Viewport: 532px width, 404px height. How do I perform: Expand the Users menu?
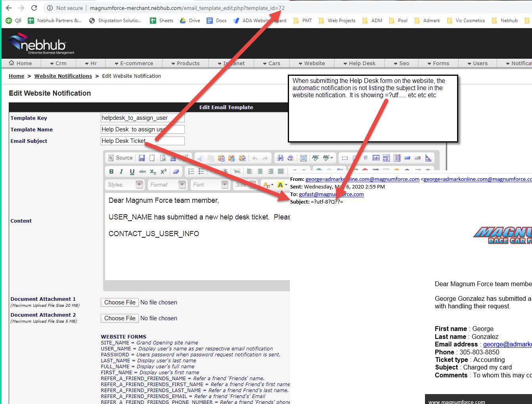(x=477, y=63)
